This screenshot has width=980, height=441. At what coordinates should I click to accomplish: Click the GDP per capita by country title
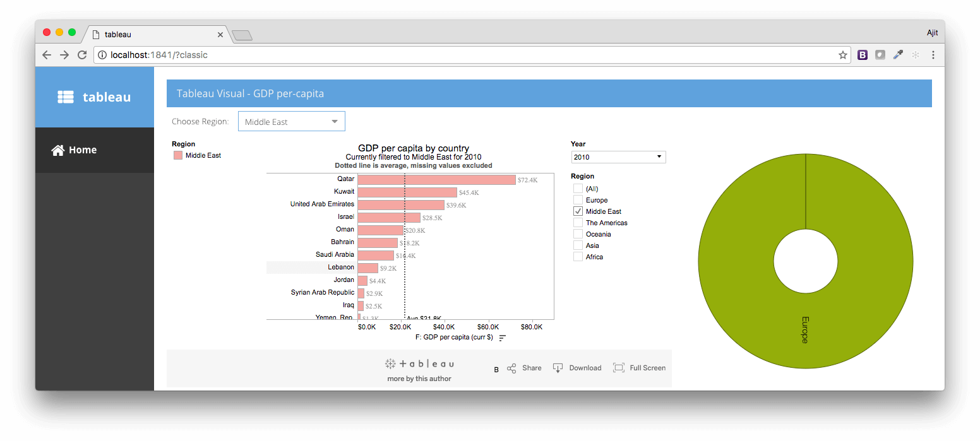[414, 148]
